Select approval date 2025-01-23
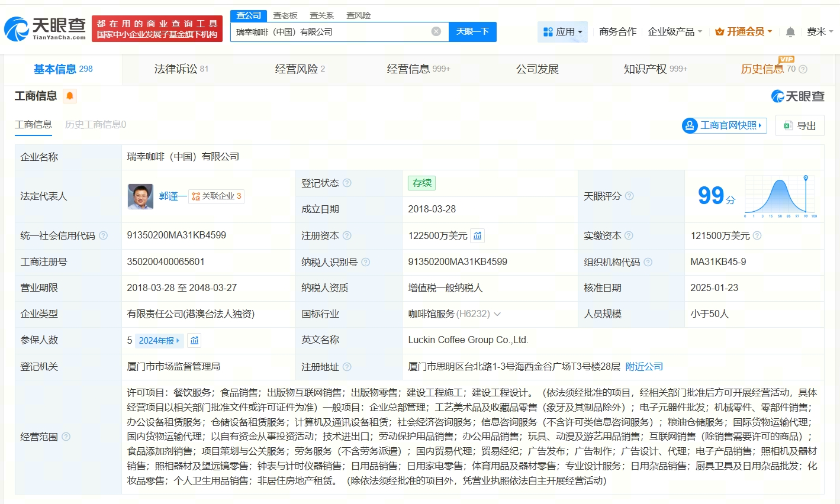The image size is (840, 504). click(714, 288)
